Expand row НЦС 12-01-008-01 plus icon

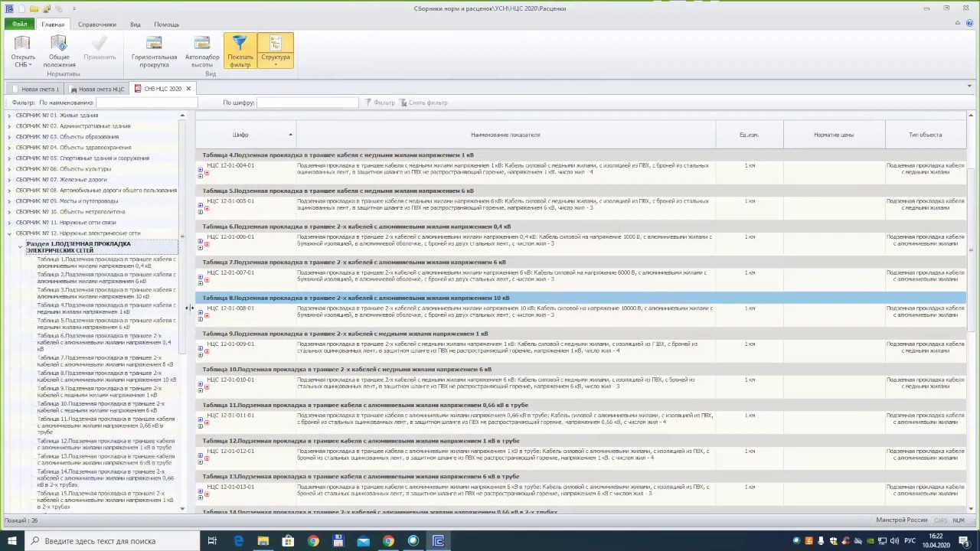click(x=201, y=313)
